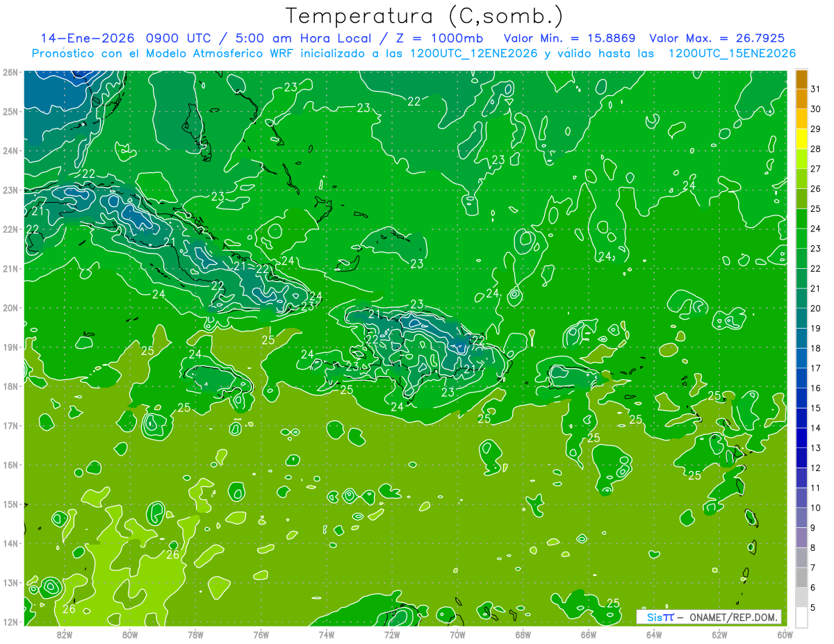Screen dimensions: 834x644
Task: Click the color scale label '17'
Action: pos(816,368)
